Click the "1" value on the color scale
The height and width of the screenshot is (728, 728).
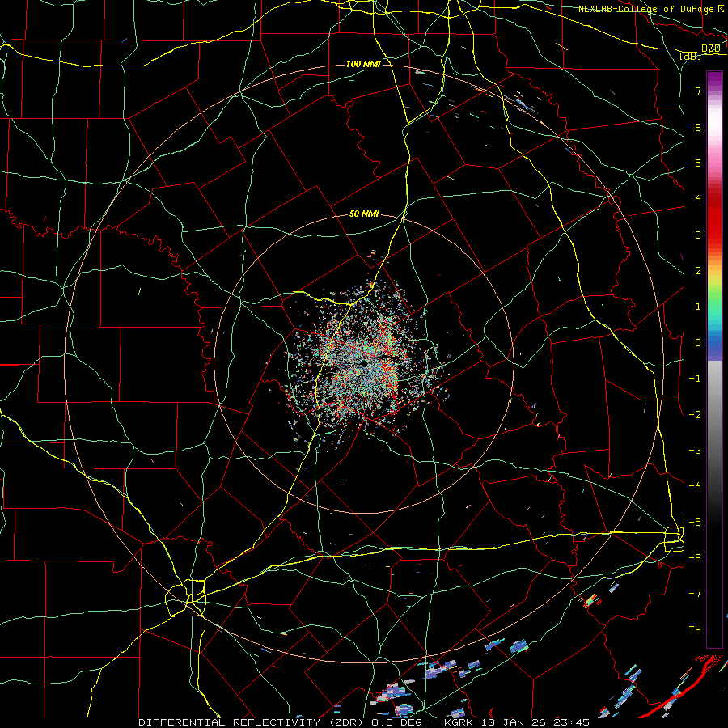[x=698, y=307]
